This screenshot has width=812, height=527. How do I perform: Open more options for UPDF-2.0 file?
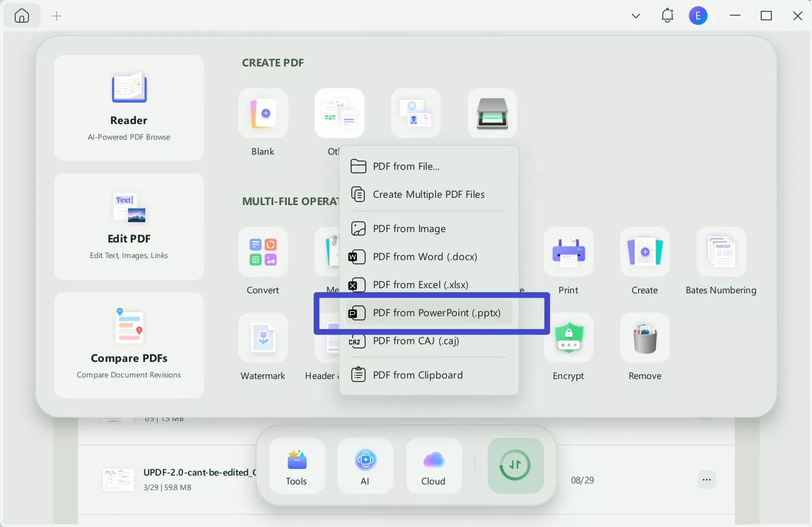tap(707, 480)
